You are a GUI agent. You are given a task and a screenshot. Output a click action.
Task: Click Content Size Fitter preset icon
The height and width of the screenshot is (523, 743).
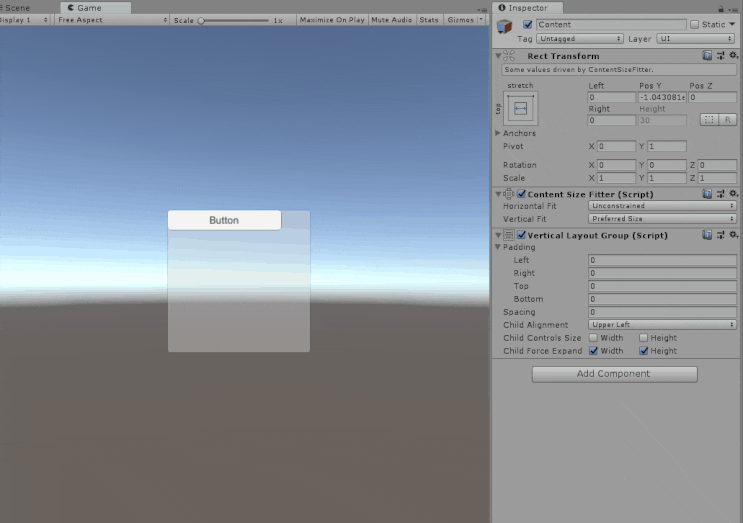(720, 194)
